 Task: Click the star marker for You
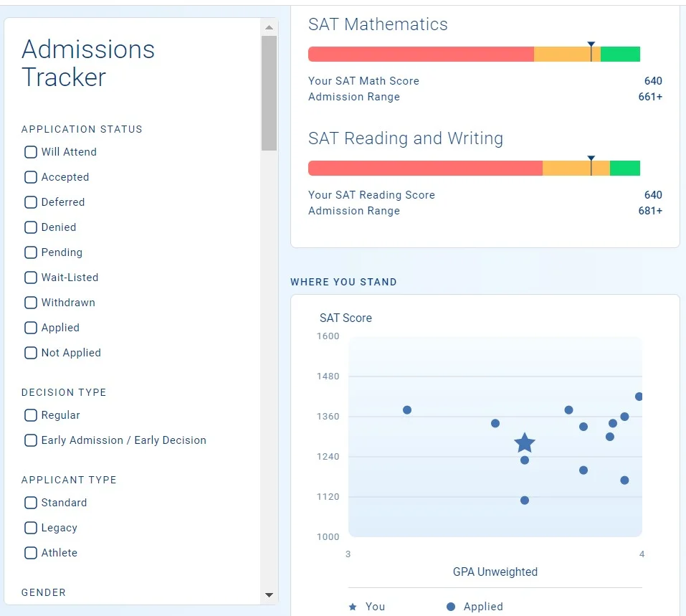[525, 442]
